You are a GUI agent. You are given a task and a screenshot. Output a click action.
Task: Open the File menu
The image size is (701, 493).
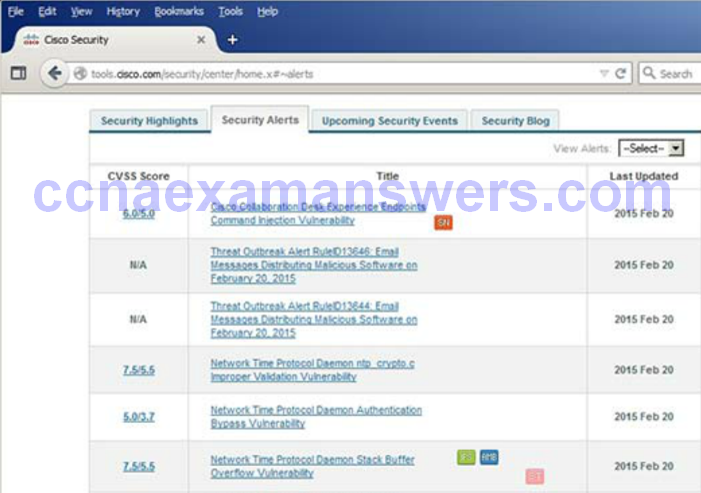coord(16,12)
